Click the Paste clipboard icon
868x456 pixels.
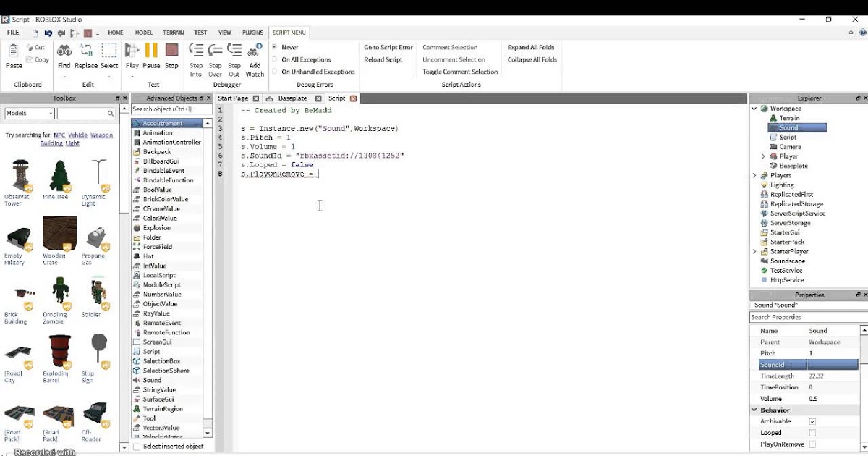pos(14,51)
